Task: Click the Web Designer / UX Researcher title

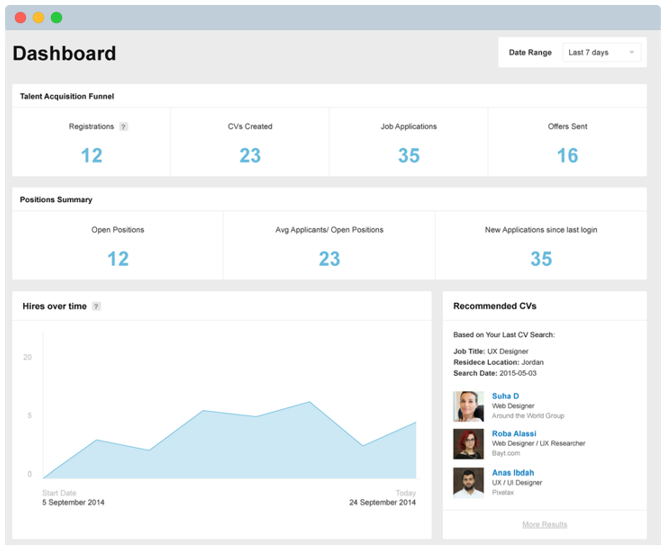Action: (538, 444)
